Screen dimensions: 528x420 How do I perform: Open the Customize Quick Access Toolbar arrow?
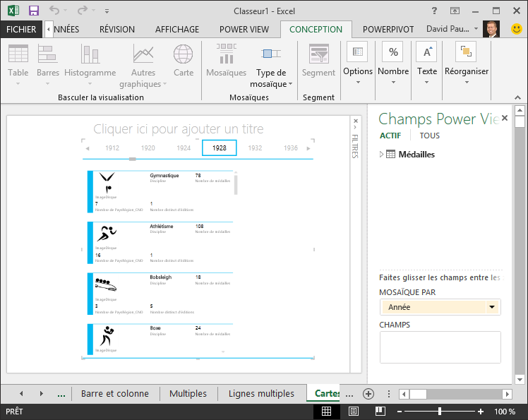(x=107, y=11)
